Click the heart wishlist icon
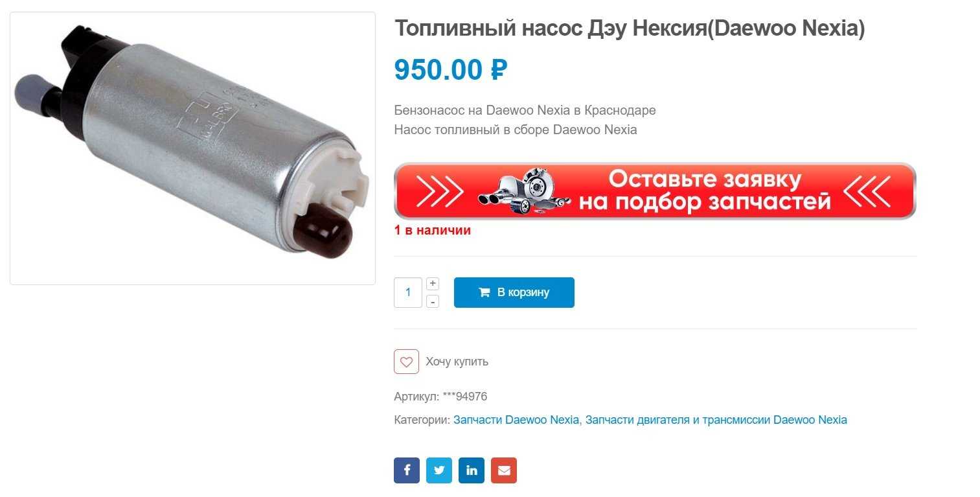980x497 pixels. point(406,362)
